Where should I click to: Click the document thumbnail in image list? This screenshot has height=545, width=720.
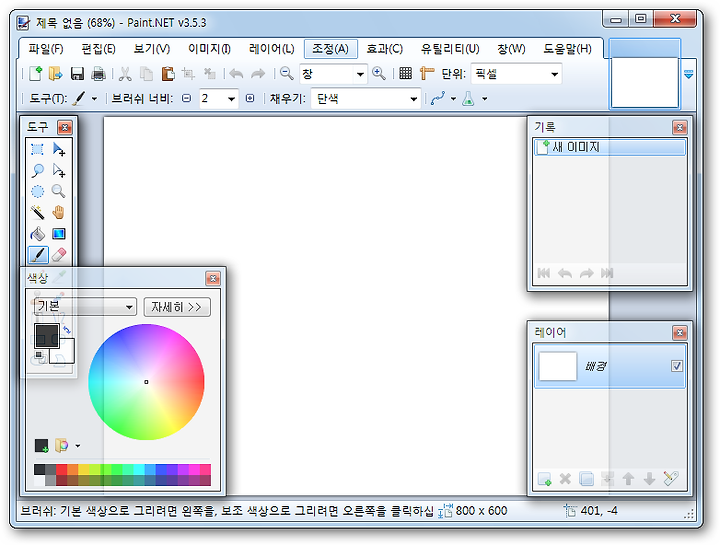644,82
